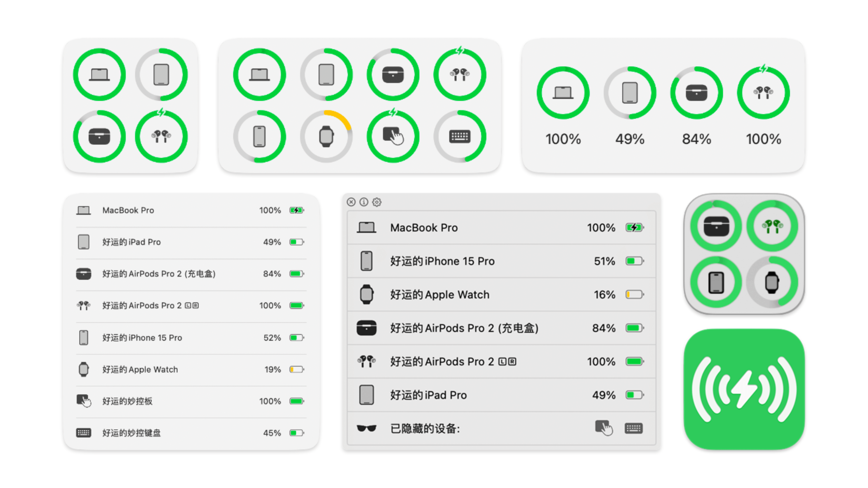Select the iPad Pro 49% row in the list widget

point(191,242)
